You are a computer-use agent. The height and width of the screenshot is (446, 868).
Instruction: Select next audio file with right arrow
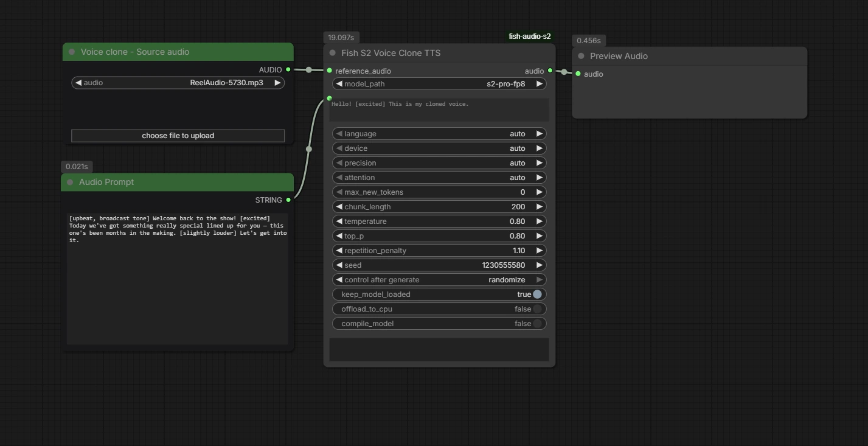pyautogui.click(x=277, y=83)
